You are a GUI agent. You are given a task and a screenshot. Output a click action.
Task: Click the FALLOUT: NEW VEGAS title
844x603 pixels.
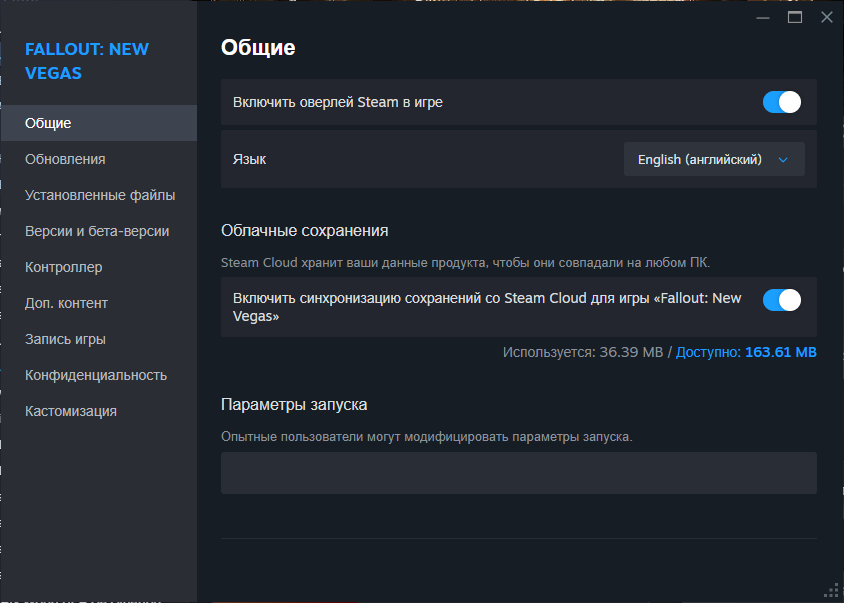87,61
